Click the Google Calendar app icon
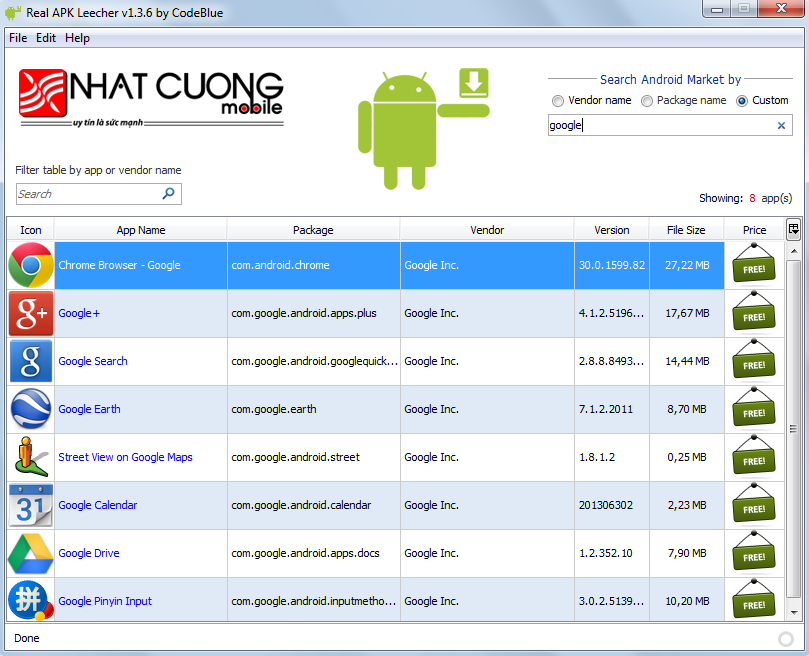This screenshot has height=656, width=809. [x=31, y=505]
